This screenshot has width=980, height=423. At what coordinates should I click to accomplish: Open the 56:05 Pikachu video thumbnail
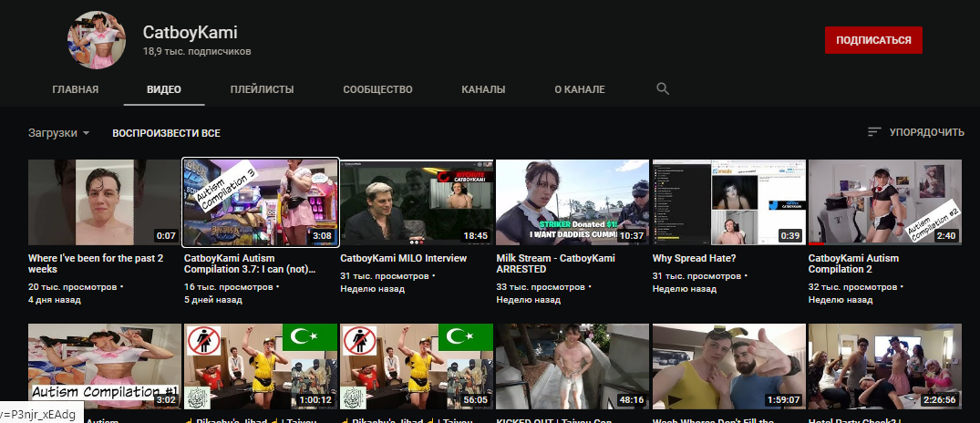tap(417, 366)
